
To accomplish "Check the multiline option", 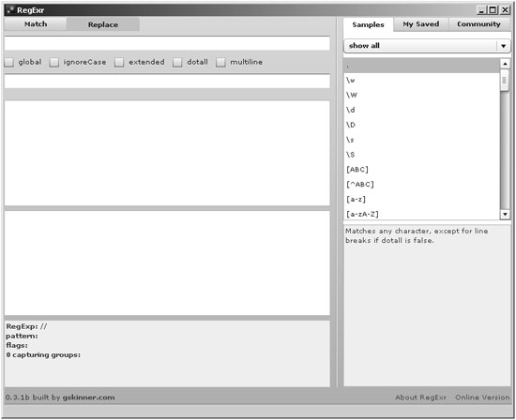I will point(220,62).
